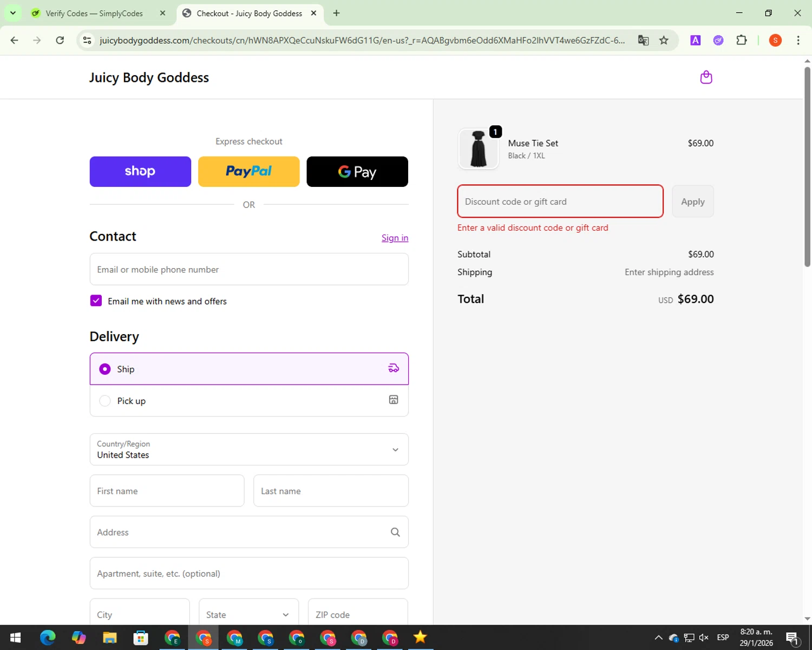812x650 pixels.
Task: Focus the Last name field
Action: [x=331, y=491]
